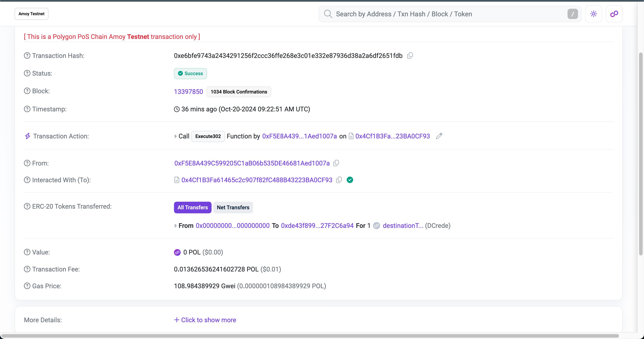Click the clock icon beside timestamp
This screenshot has width=644, height=339.
coord(176,109)
